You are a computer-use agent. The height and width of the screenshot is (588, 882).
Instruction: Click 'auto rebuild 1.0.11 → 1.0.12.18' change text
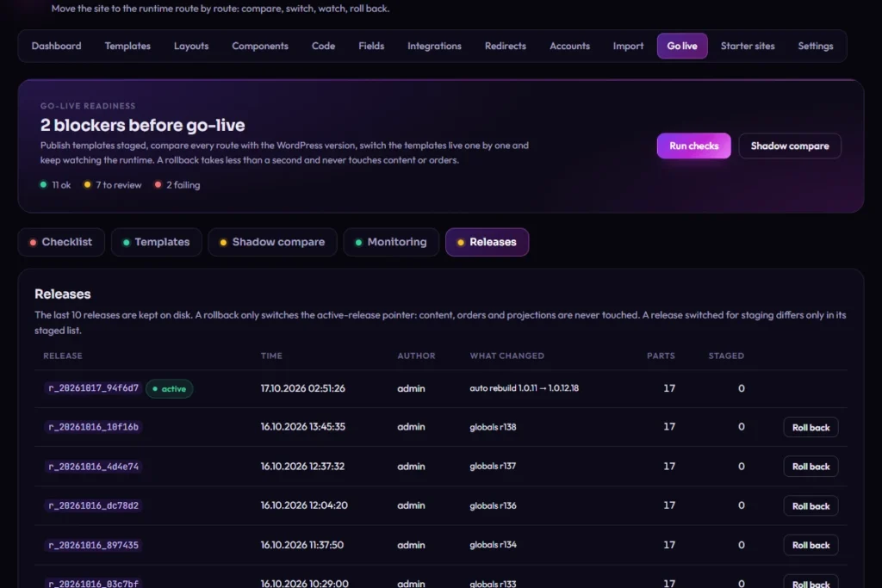[x=525, y=388]
